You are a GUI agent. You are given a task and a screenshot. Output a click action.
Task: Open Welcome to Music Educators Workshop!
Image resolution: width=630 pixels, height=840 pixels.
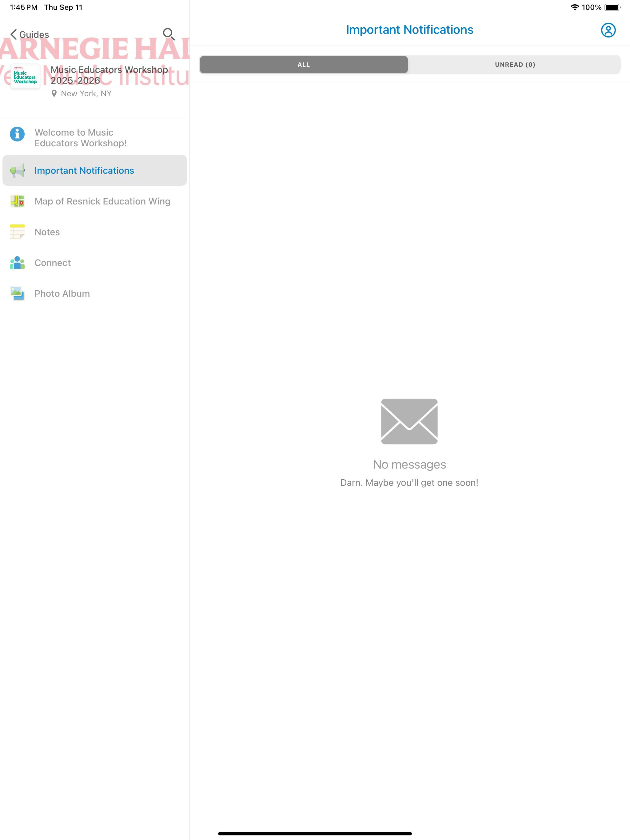point(95,138)
